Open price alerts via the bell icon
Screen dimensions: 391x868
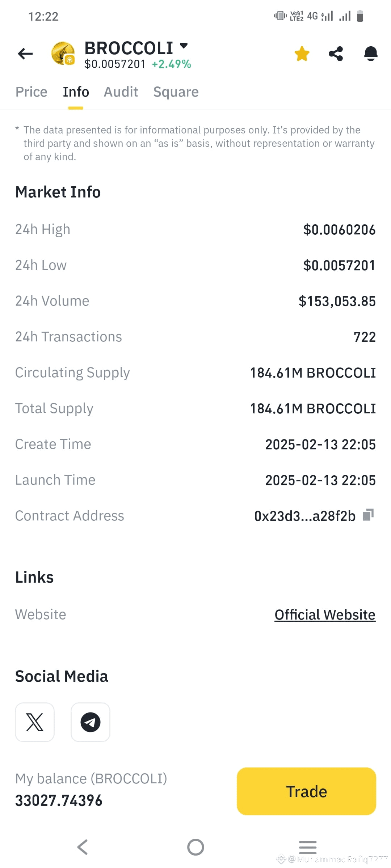(370, 54)
